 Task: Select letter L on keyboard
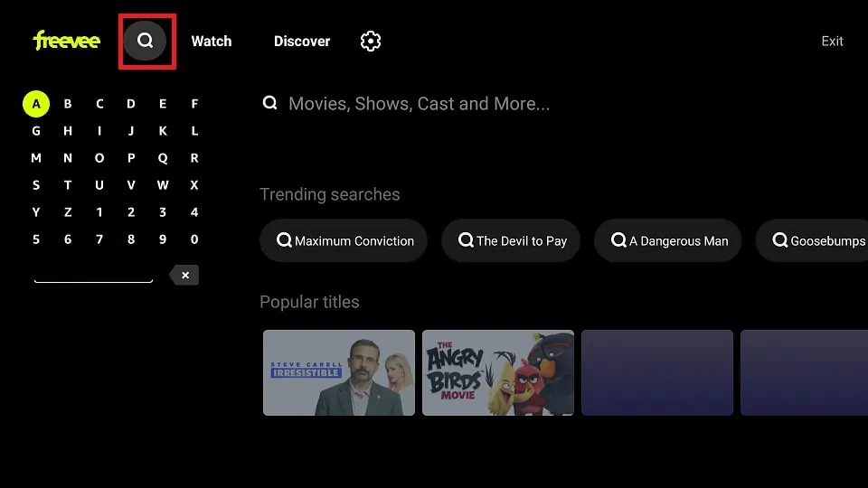[x=194, y=130]
